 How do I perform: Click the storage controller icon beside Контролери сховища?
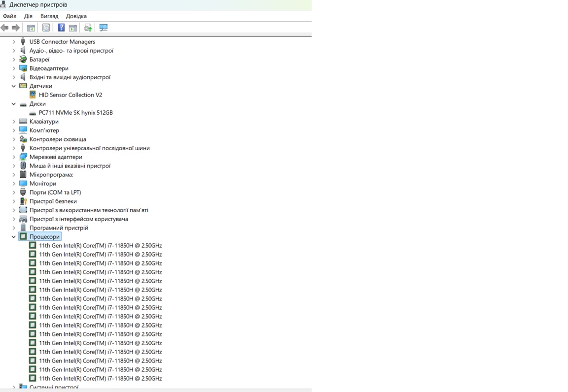click(23, 139)
